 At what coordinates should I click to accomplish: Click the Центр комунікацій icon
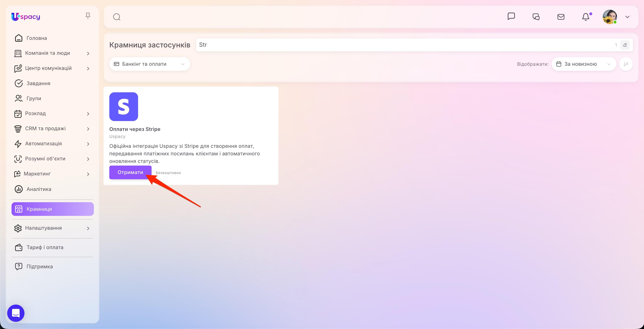[x=18, y=68]
